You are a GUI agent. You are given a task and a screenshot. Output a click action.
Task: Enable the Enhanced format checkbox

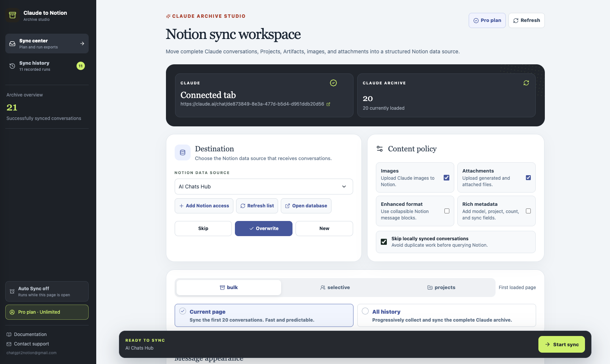[x=447, y=211]
